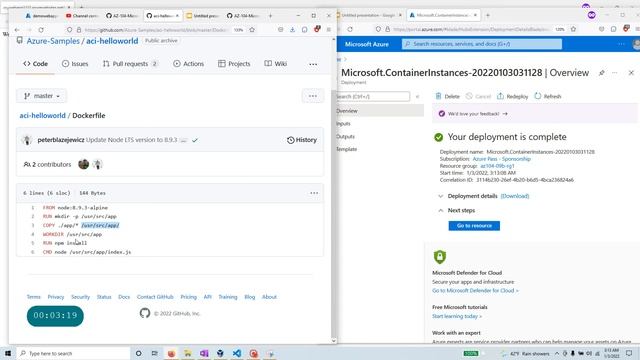
Task: Refresh the deployment overview
Action: (548, 96)
